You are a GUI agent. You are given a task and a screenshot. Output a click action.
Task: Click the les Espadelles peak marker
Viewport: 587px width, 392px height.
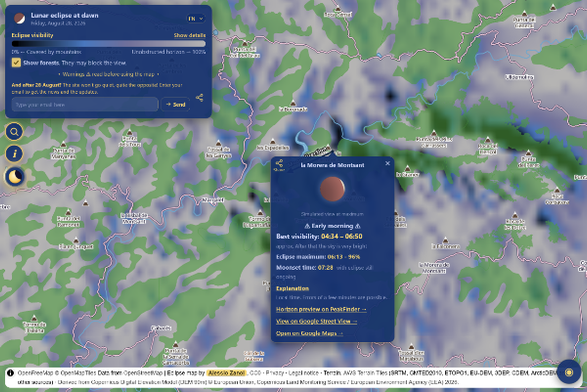[x=273, y=142]
